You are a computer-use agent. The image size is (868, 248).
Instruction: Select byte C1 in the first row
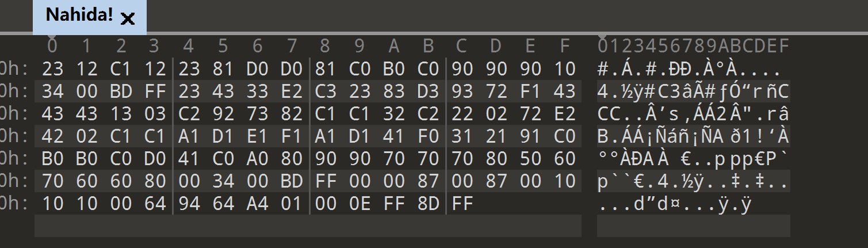coord(121,69)
